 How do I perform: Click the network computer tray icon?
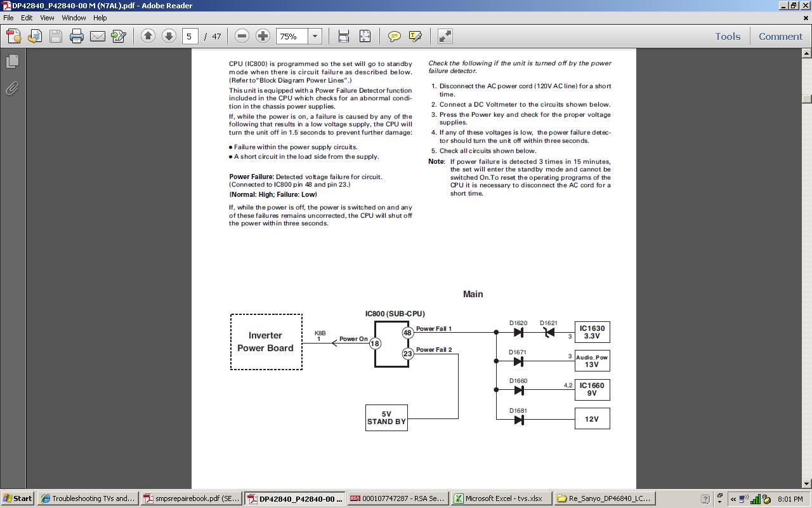744,499
